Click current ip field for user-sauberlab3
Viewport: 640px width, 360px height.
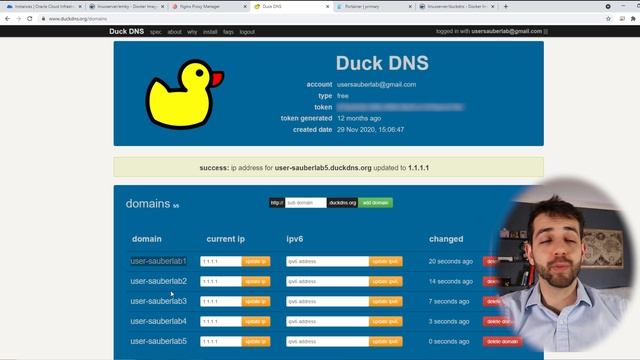point(221,301)
